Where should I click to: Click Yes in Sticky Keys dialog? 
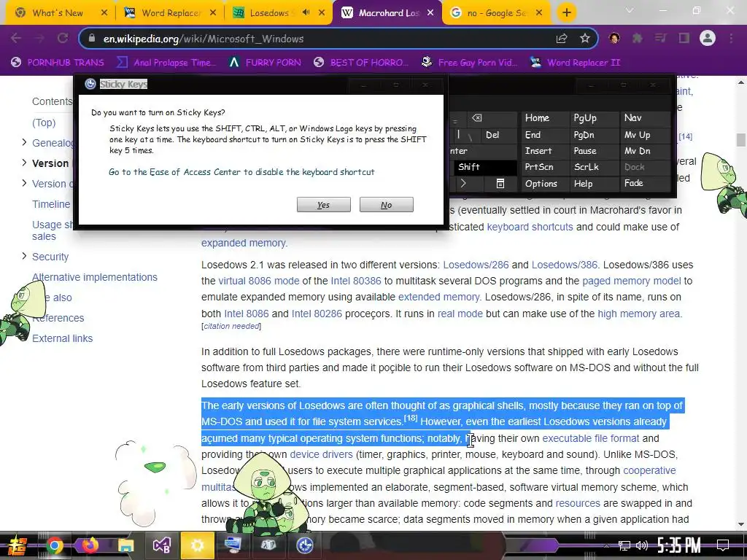tap(323, 205)
